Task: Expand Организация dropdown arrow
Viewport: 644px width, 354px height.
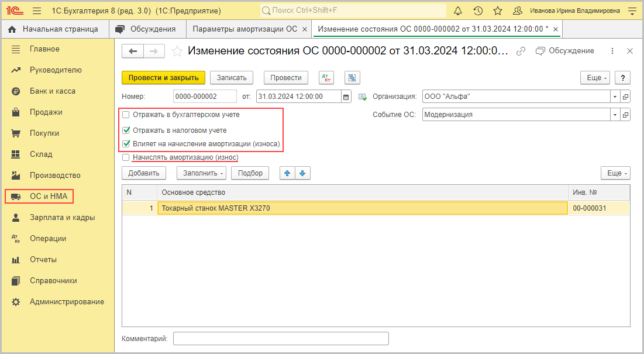Action: 615,97
